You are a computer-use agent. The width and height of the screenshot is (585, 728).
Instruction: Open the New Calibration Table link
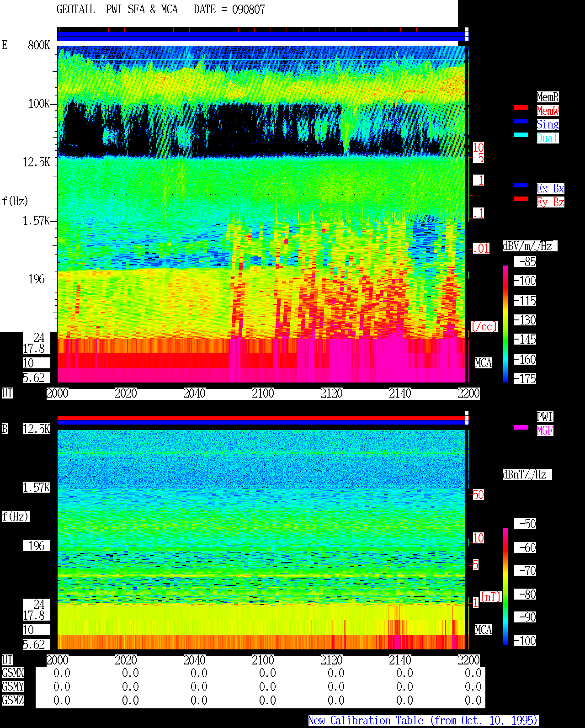tap(423, 721)
